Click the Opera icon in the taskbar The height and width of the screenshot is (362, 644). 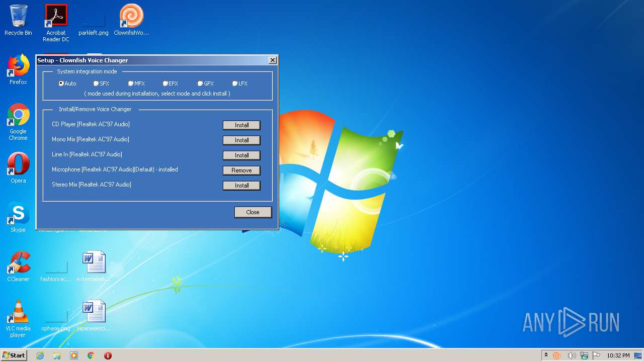(108, 355)
